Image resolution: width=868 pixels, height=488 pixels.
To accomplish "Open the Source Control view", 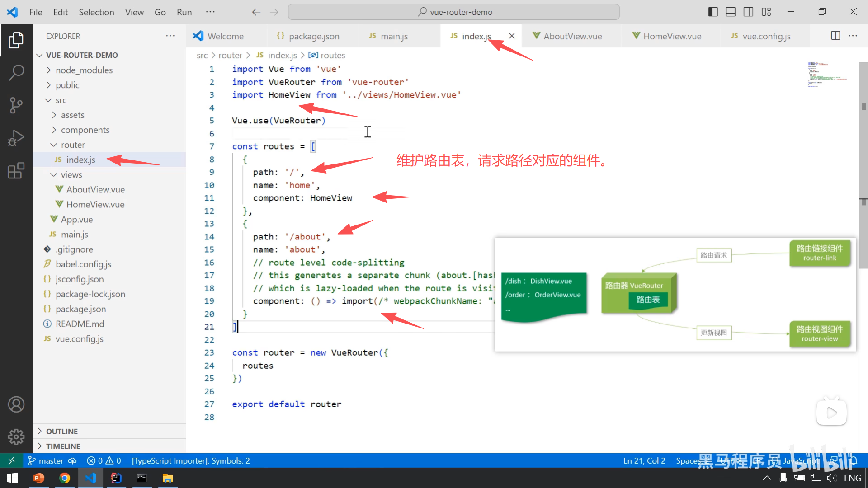I will click(16, 105).
